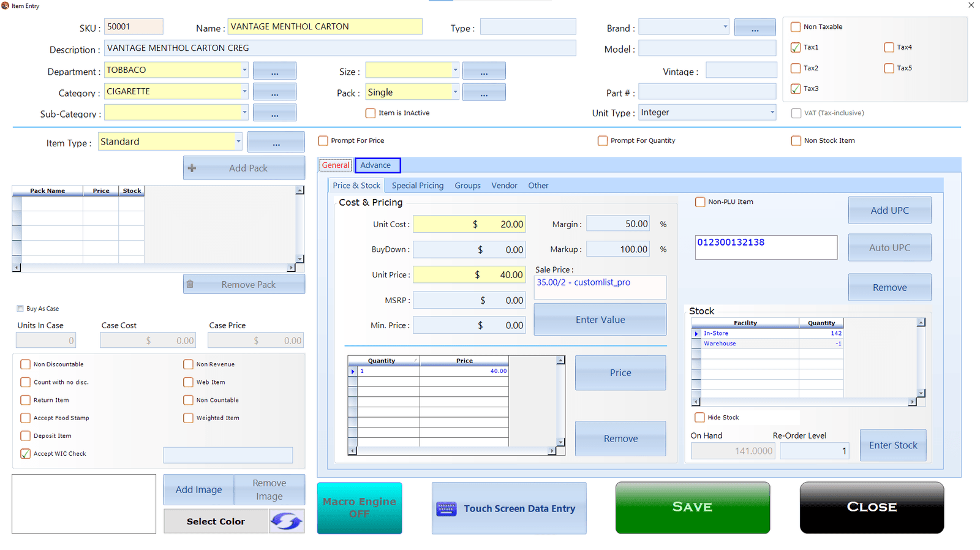Open the Other tab
Screen dimensions: 980x550
coord(538,186)
